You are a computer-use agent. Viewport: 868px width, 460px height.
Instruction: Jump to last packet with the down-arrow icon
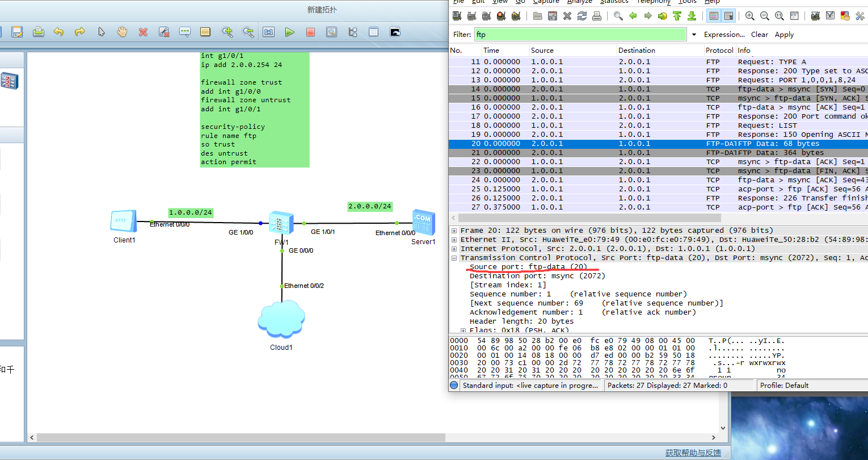(692, 15)
